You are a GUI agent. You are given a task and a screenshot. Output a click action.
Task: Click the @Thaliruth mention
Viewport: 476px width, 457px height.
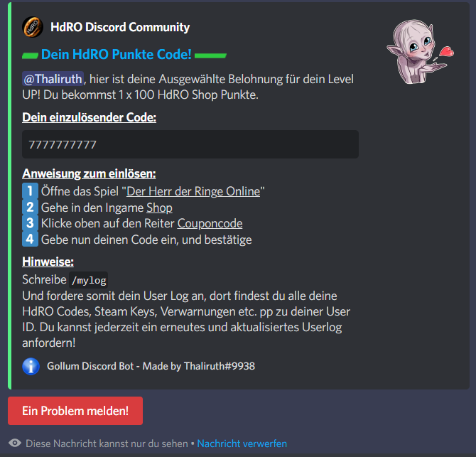tap(53, 79)
